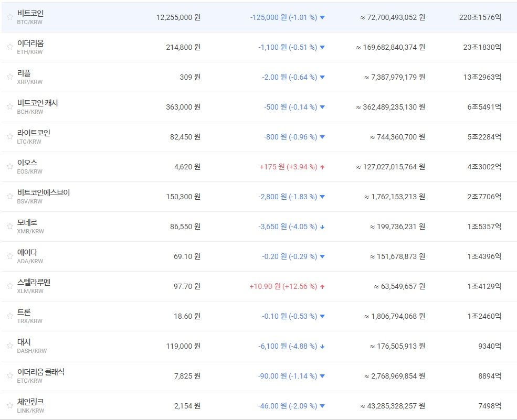
Task: Star the Monero XMR/KRW listing
Action: click(x=9, y=226)
